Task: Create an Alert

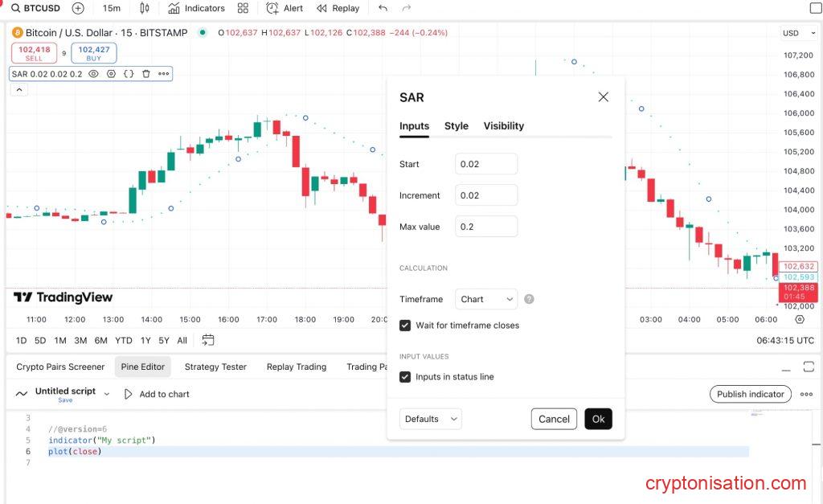Action: pyautogui.click(x=285, y=8)
